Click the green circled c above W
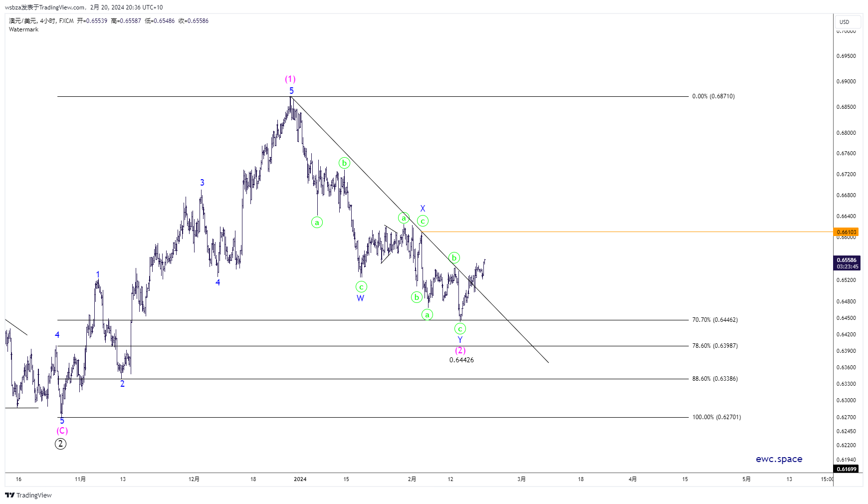 pos(361,287)
